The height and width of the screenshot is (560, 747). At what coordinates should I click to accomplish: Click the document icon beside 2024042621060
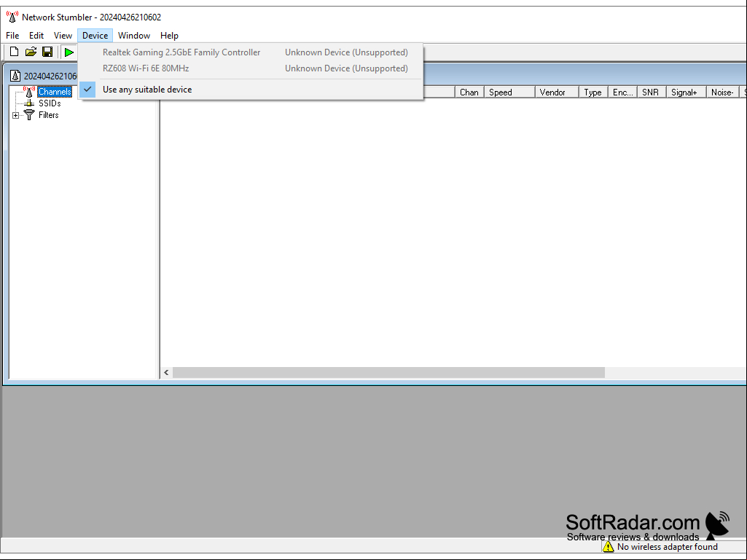coord(15,76)
